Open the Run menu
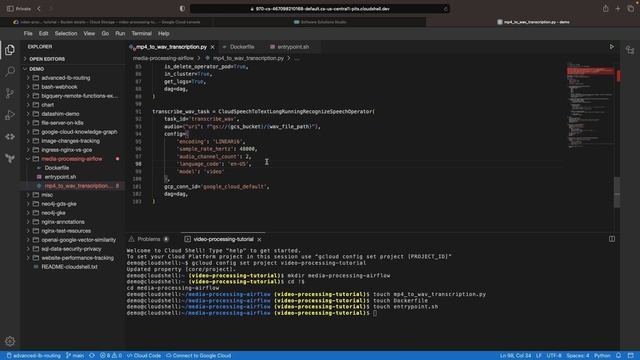The width and height of the screenshot is (640, 360). (120, 33)
